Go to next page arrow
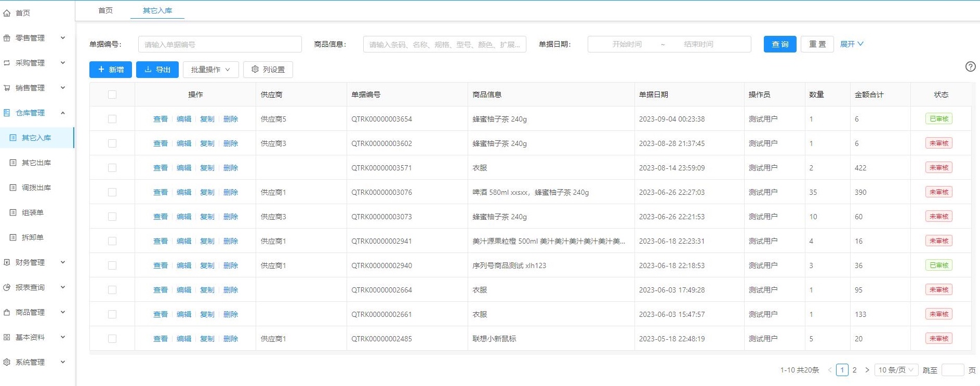980x386 pixels. click(x=867, y=370)
